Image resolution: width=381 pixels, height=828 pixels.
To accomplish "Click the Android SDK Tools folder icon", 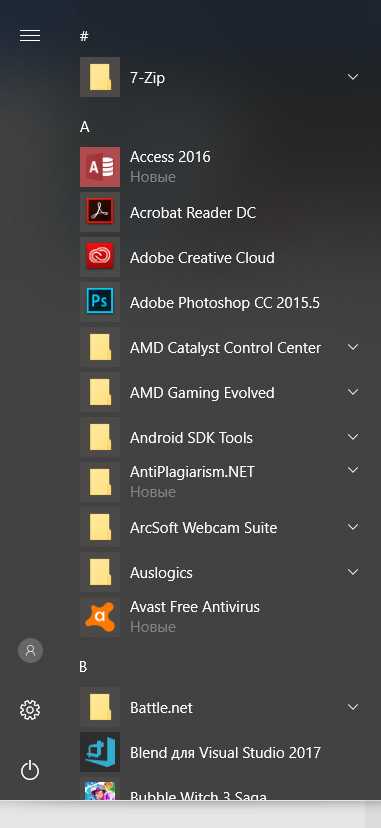I will (x=100, y=437).
